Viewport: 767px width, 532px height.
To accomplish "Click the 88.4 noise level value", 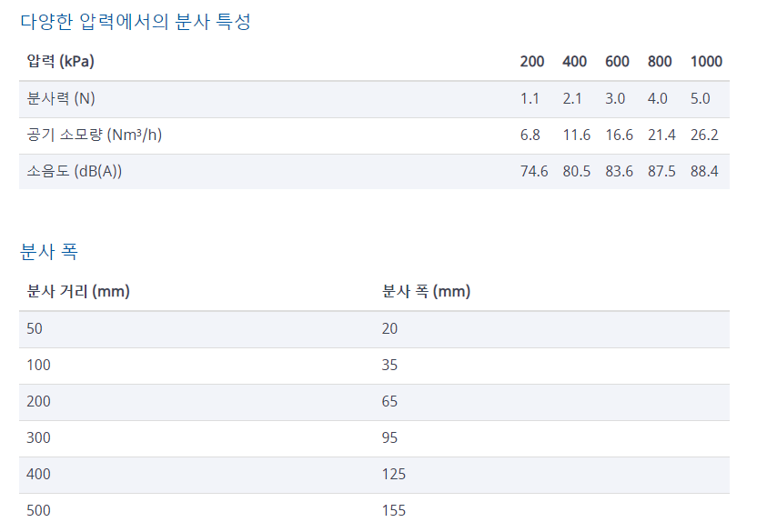I will [704, 172].
